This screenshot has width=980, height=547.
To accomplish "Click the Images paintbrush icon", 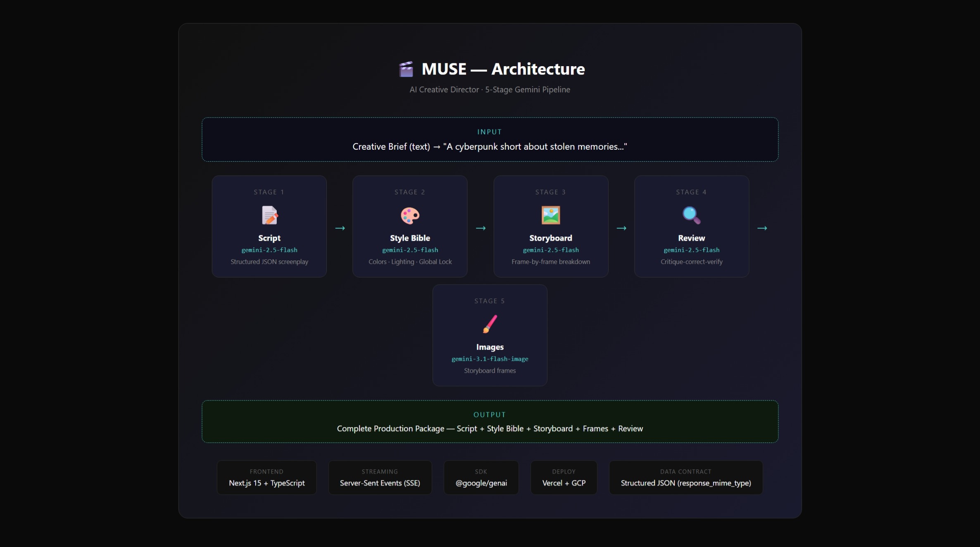I will coord(490,324).
